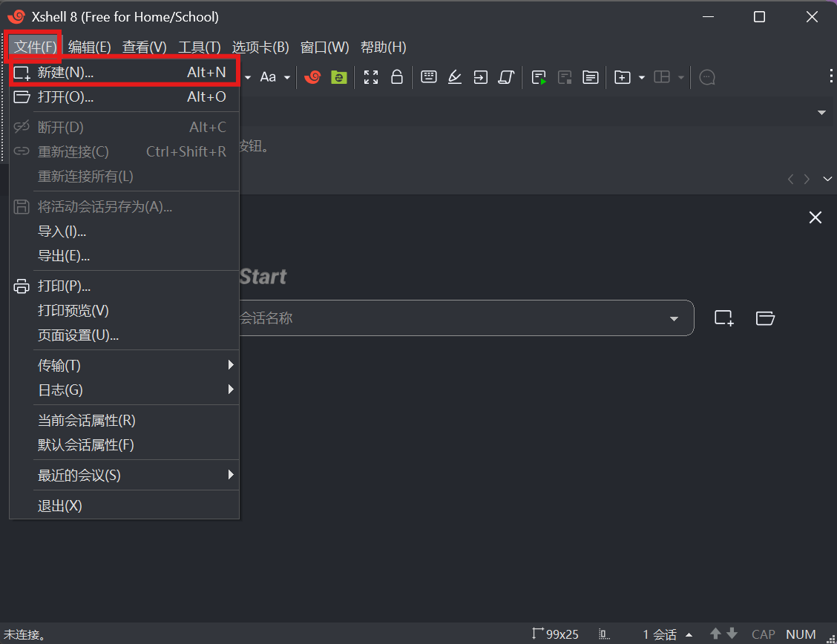Click the NUM status bar indicator

801,634
